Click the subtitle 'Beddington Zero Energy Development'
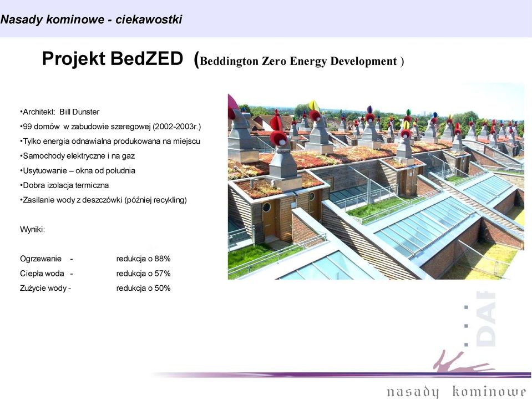This screenshot has width=532, height=399. click(x=298, y=61)
